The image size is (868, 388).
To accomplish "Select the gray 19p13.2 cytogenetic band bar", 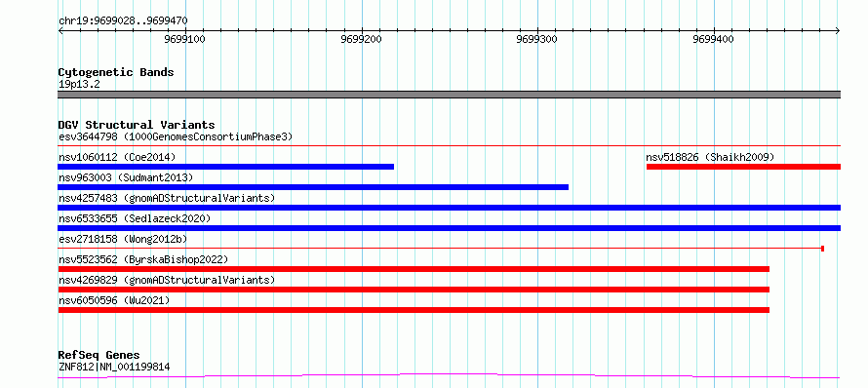I will coord(449,95).
